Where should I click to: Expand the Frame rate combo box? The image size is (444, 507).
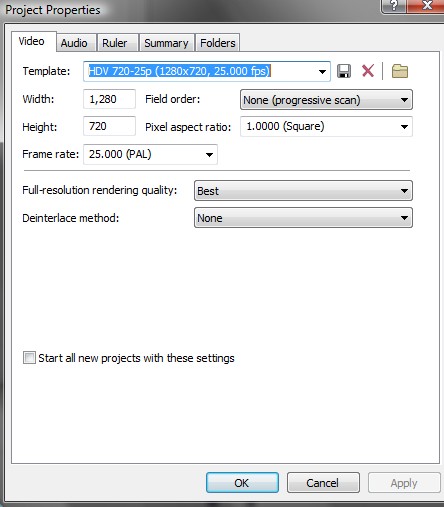tap(150, 154)
